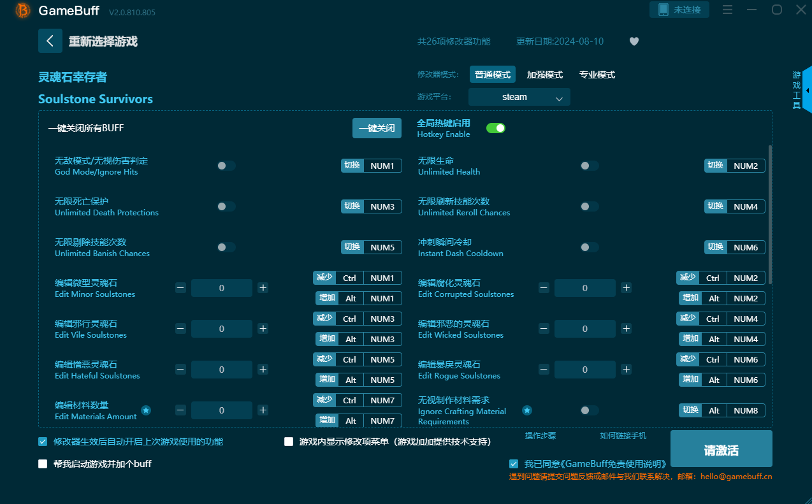Increase Materials Amount with plus icon
This screenshot has width=812, height=504.
(263, 410)
